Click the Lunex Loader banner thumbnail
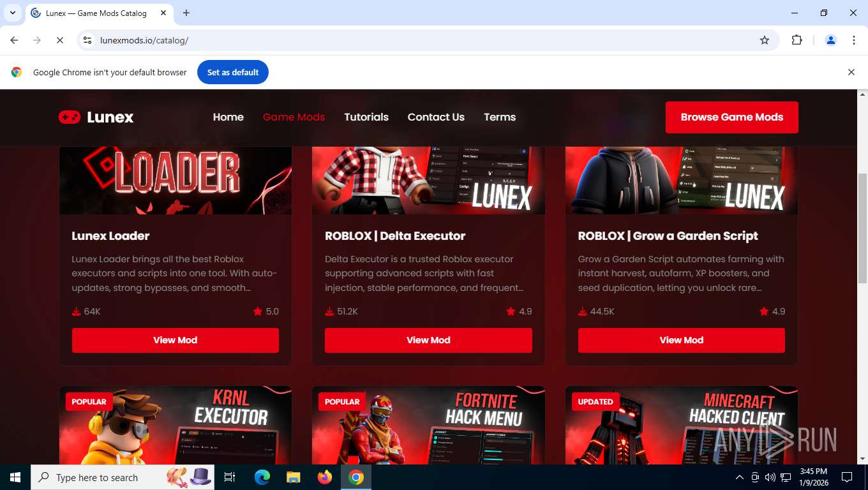This screenshot has height=490, width=868. click(x=176, y=181)
